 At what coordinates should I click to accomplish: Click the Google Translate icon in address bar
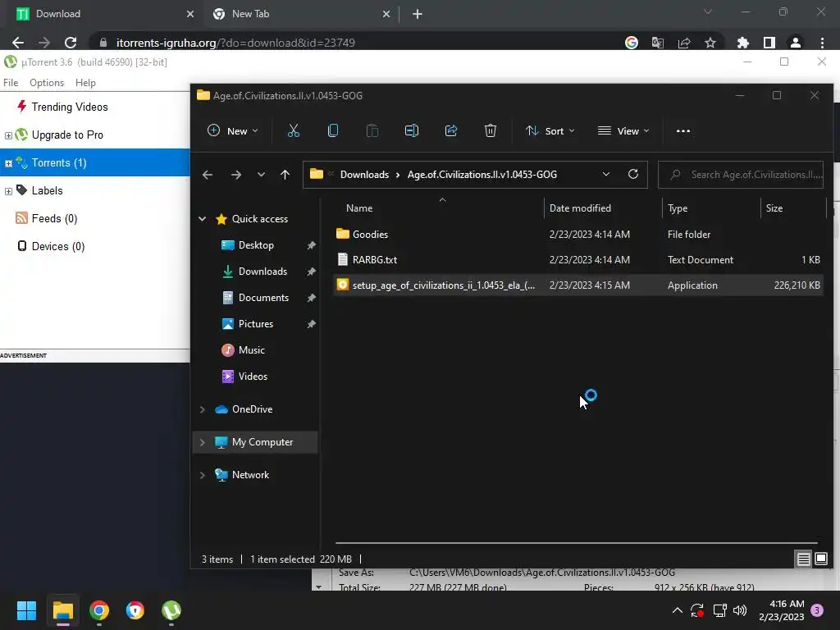[x=658, y=43]
